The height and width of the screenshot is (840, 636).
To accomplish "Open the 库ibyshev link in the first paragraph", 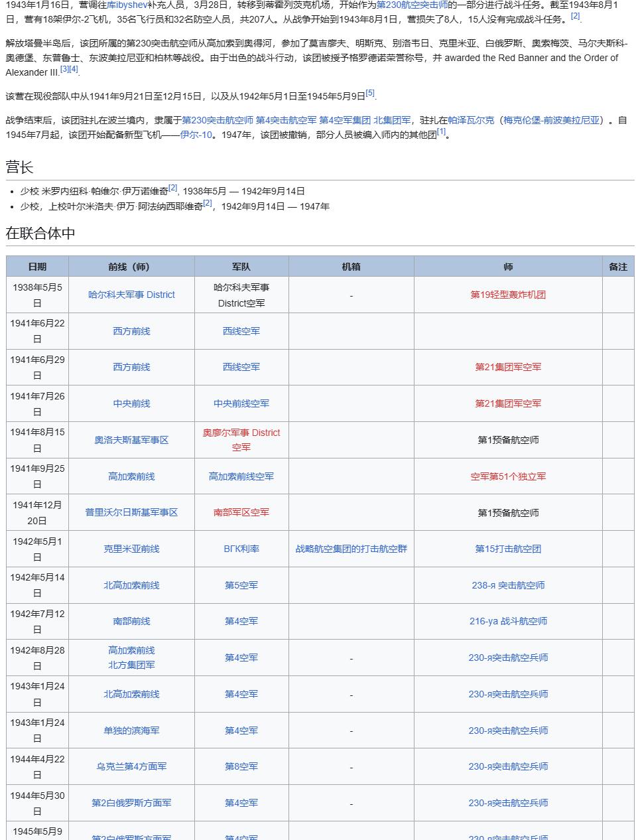I will tap(127, 4).
